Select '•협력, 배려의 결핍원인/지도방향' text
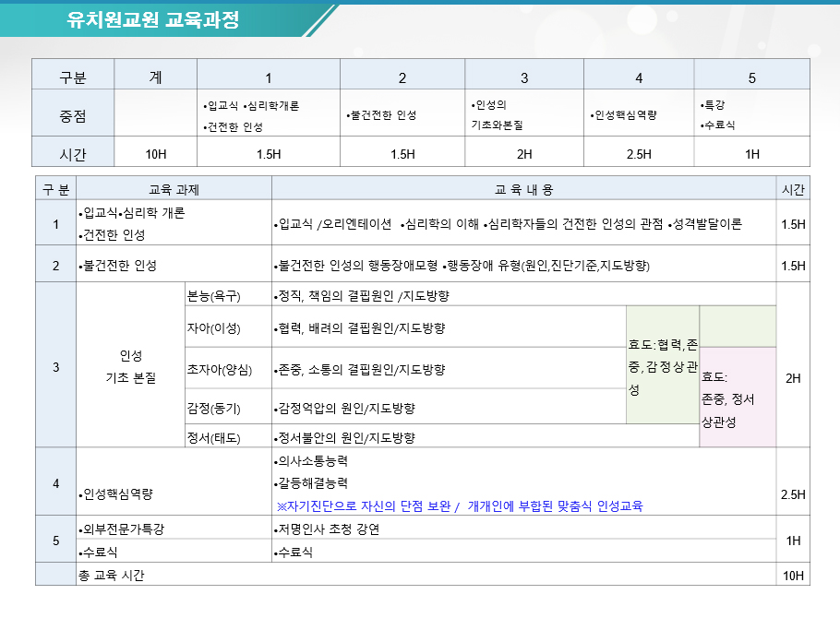 pos(359,328)
